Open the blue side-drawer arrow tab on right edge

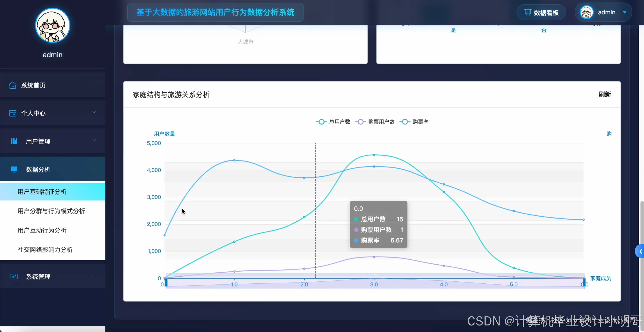(640, 251)
